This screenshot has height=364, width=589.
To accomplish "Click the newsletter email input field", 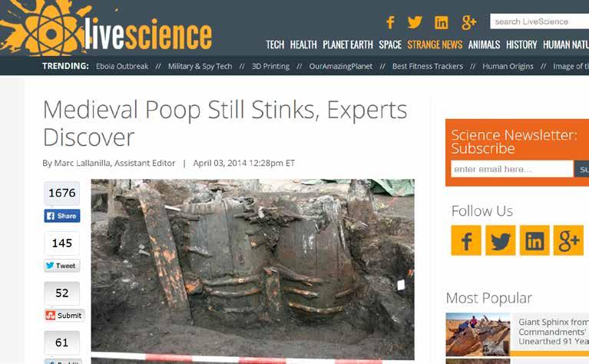I will click(x=512, y=169).
